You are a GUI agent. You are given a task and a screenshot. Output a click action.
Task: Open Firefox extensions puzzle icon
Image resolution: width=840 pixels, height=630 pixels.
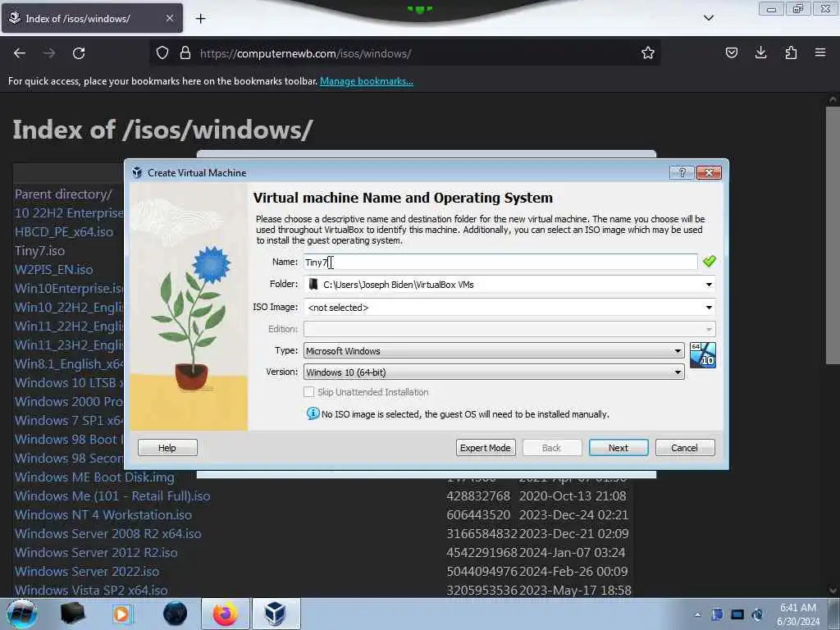pyautogui.click(x=791, y=52)
